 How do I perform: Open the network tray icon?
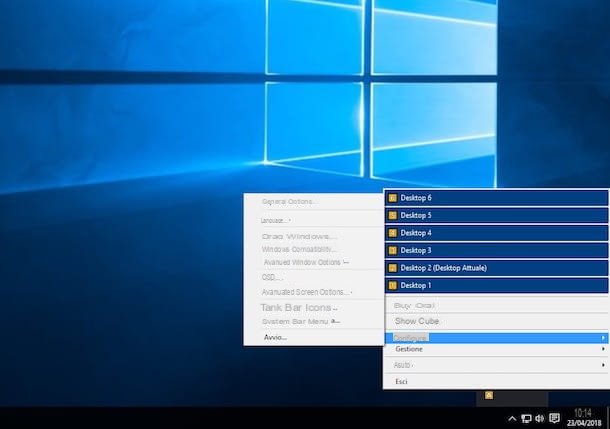526,418
